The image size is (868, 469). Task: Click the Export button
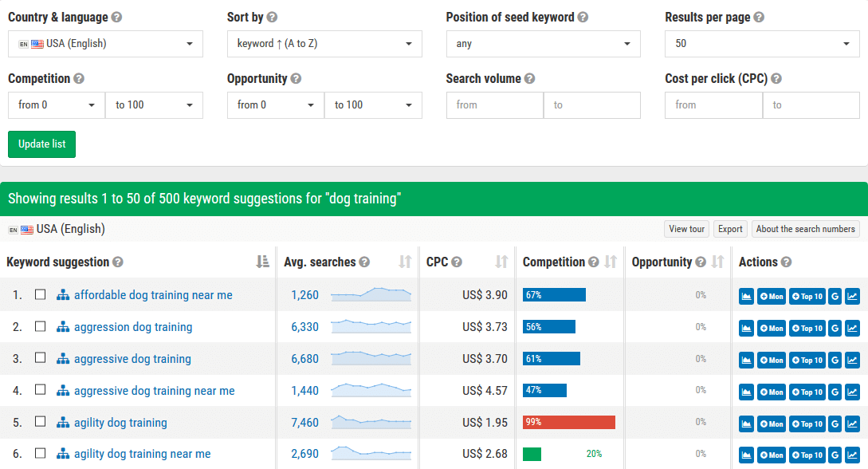coord(730,229)
